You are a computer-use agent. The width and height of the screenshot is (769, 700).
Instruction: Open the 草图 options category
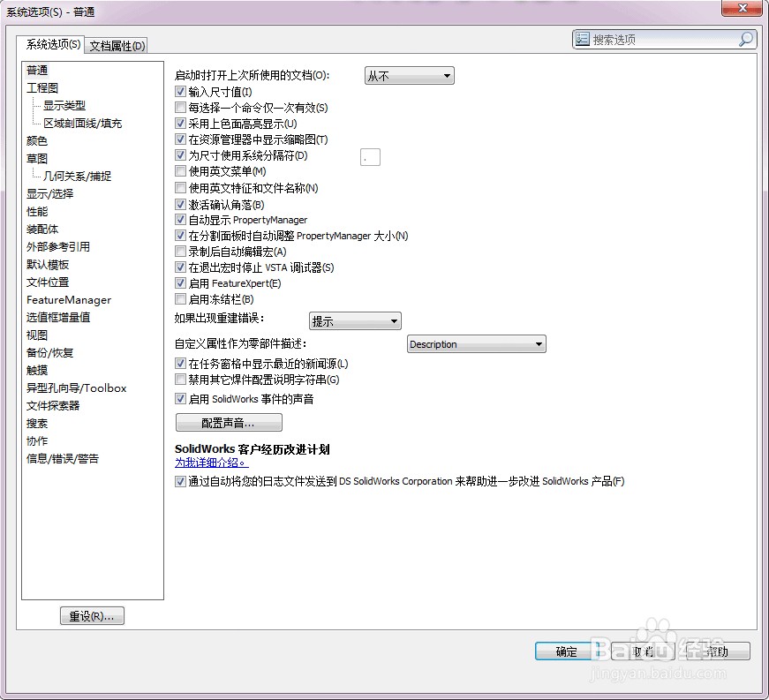pyautogui.click(x=37, y=159)
